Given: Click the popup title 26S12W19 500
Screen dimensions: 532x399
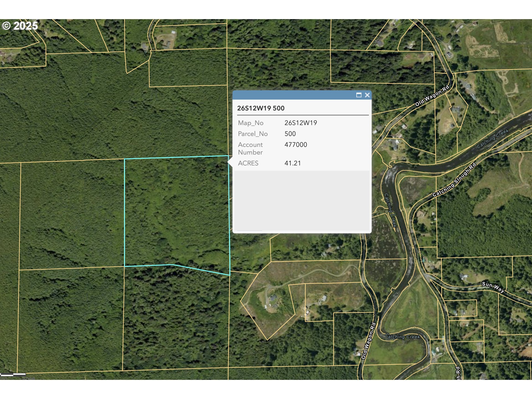Looking at the screenshot, I should [261, 108].
